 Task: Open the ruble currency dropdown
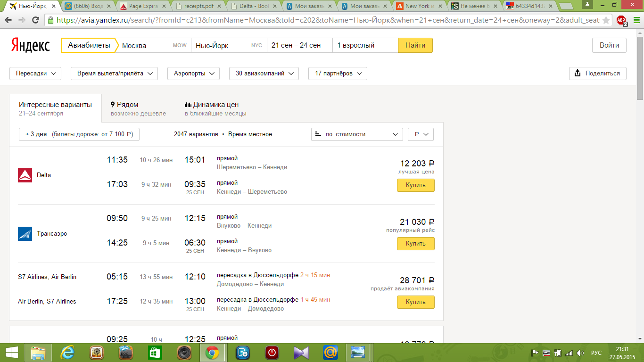pos(421,134)
